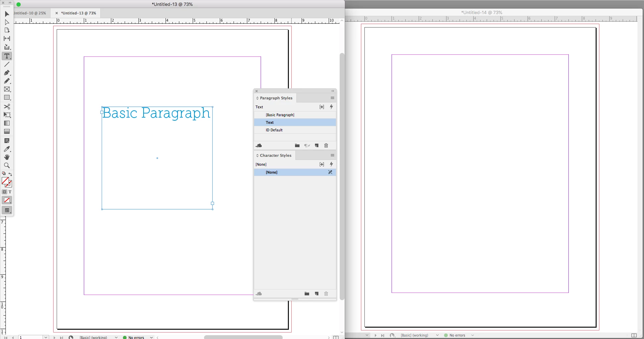
Task: Set formatting to affect text
Action: [x=10, y=192]
